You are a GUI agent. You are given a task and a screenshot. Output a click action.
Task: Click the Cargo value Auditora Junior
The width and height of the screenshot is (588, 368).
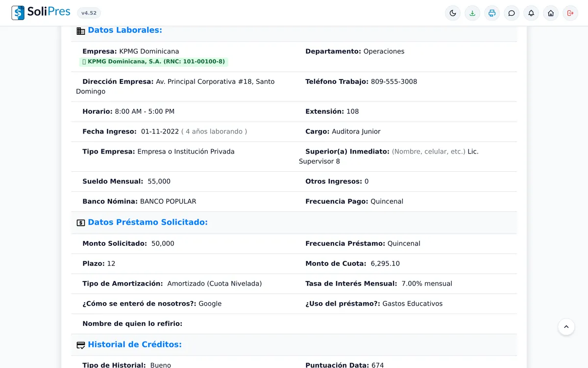(x=356, y=131)
